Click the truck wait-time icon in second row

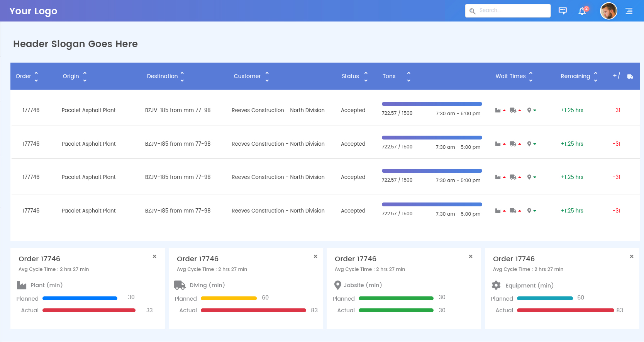[513, 144]
